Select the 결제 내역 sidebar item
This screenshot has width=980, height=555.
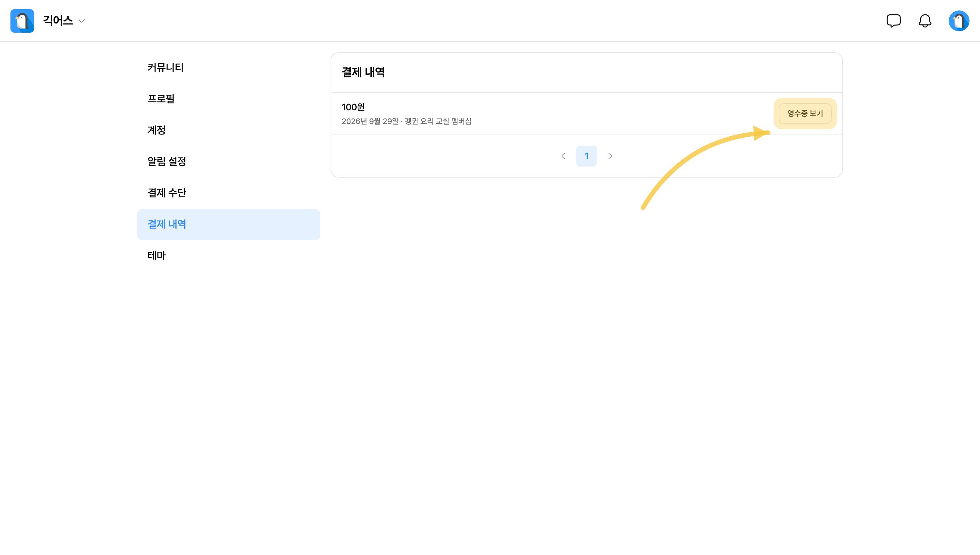pyautogui.click(x=228, y=225)
